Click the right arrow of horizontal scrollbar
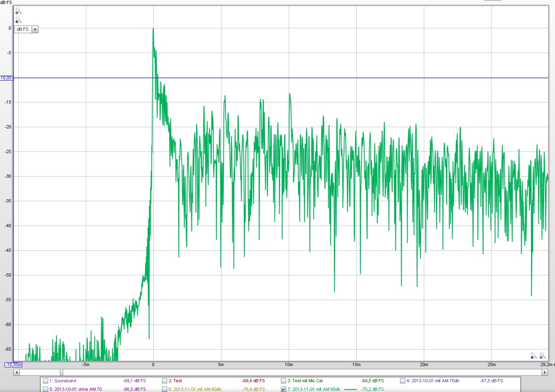The height and width of the screenshot is (392, 555). pyautogui.click(x=544, y=372)
